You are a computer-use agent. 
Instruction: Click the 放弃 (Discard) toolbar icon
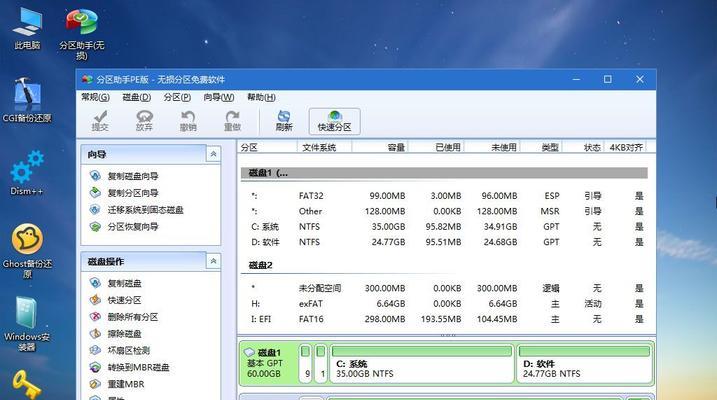(144, 121)
